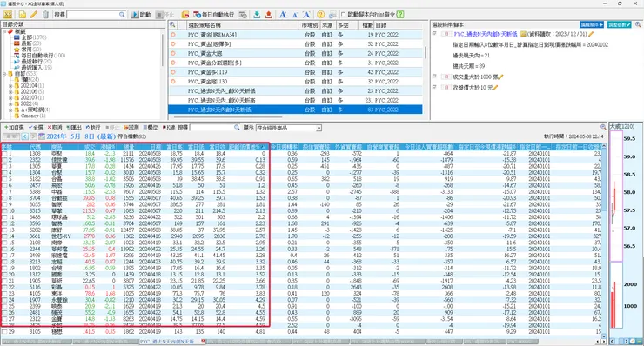644x346 pixels.
Task: Click the green question mark icon beside Print option
Action: (x=400, y=15)
